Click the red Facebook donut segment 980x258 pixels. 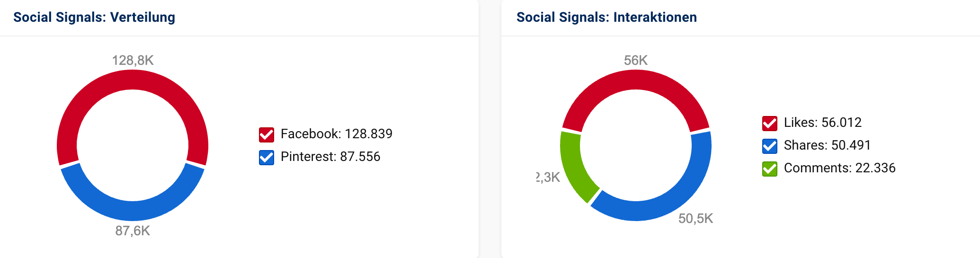pos(133,80)
